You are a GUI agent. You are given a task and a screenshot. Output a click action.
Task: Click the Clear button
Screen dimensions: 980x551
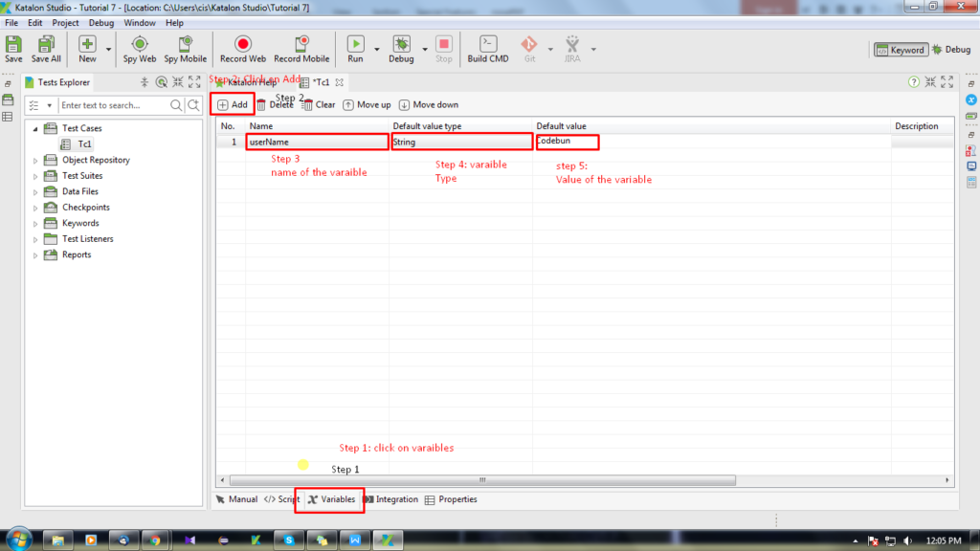click(x=319, y=104)
